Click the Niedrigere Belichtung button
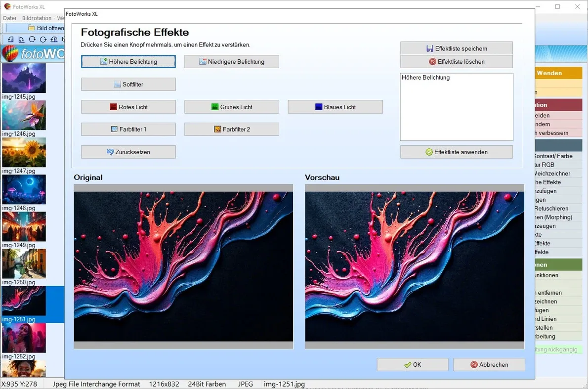588x389 pixels. [231, 61]
